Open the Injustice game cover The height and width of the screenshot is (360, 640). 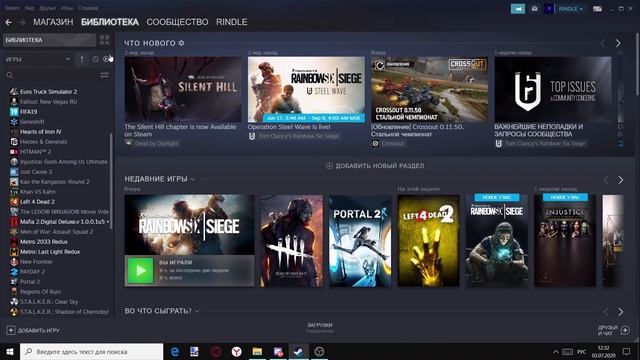tap(565, 240)
